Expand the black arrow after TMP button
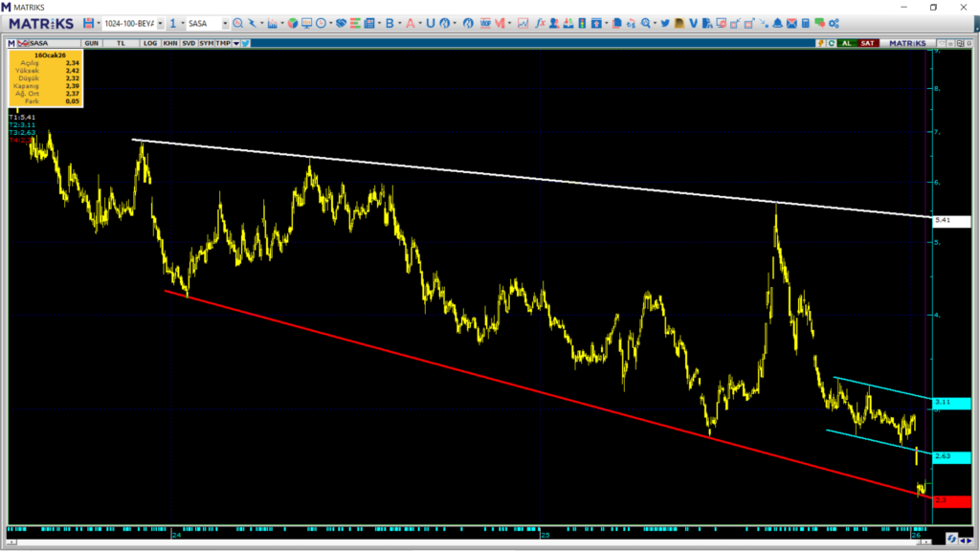Viewport: 980px width, 551px height. pos(236,43)
